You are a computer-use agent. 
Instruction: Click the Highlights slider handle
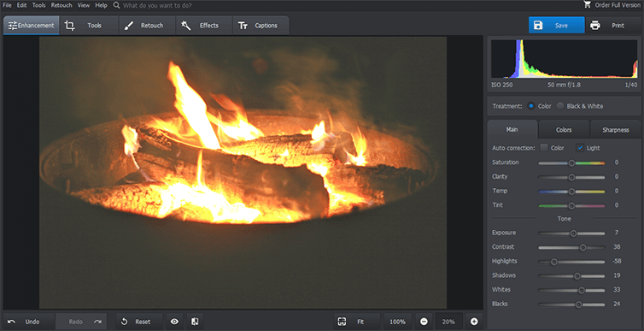tap(553, 262)
